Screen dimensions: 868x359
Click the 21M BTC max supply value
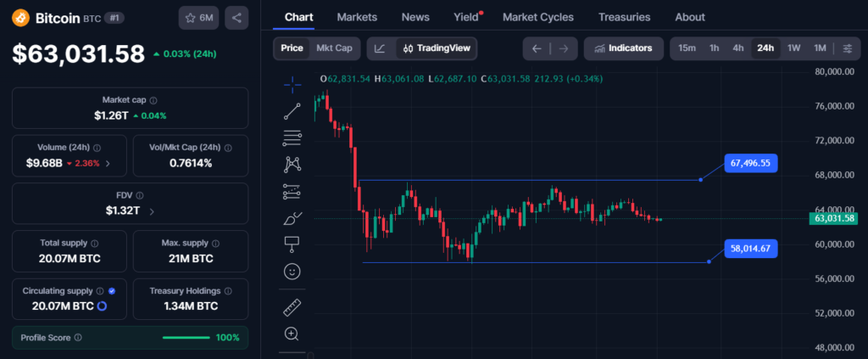pyautogui.click(x=191, y=259)
